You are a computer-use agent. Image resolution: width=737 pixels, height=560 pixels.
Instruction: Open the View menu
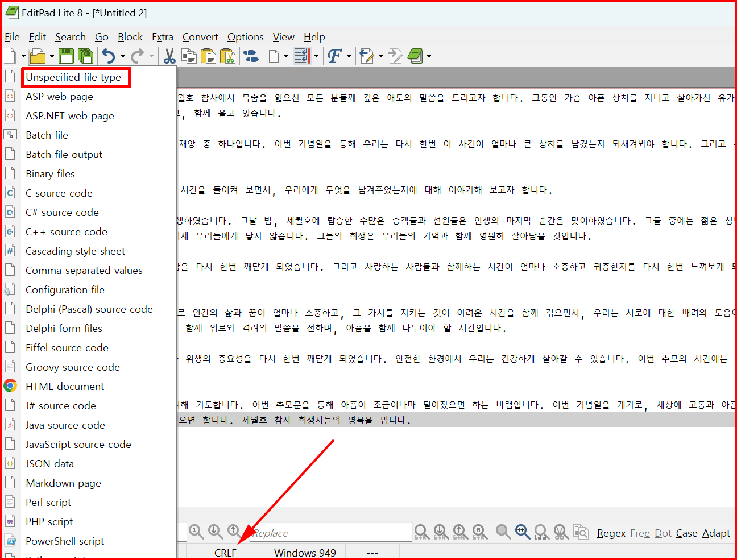pyautogui.click(x=284, y=37)
